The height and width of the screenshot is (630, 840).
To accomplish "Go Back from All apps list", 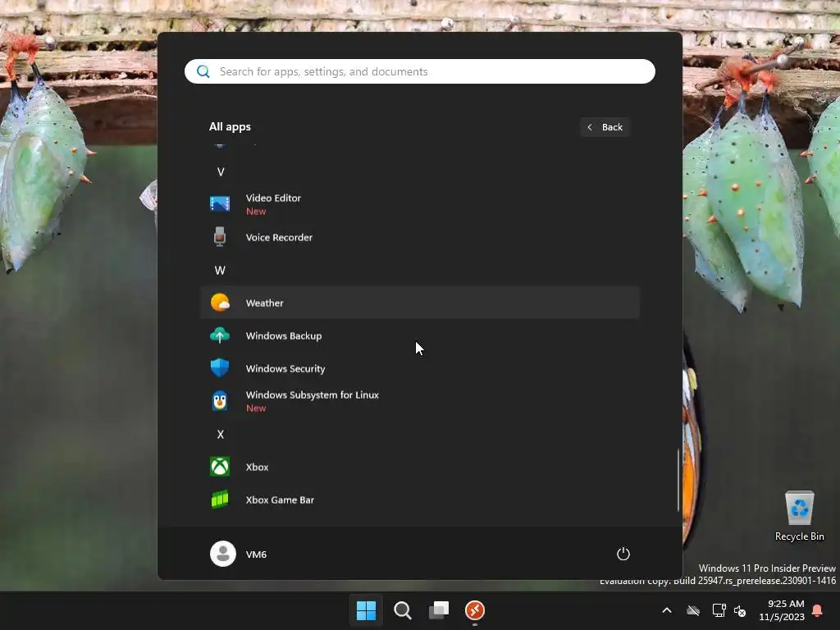I will (605, 127).
